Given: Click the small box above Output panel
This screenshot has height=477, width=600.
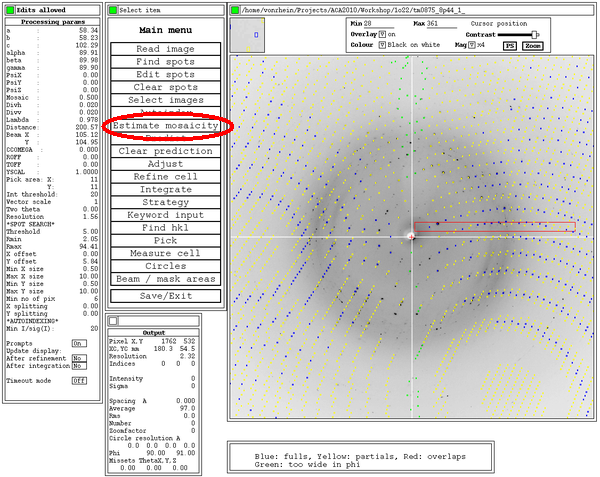Looking at the screenshot, I should pyautogui.click(x=112, y=320).
